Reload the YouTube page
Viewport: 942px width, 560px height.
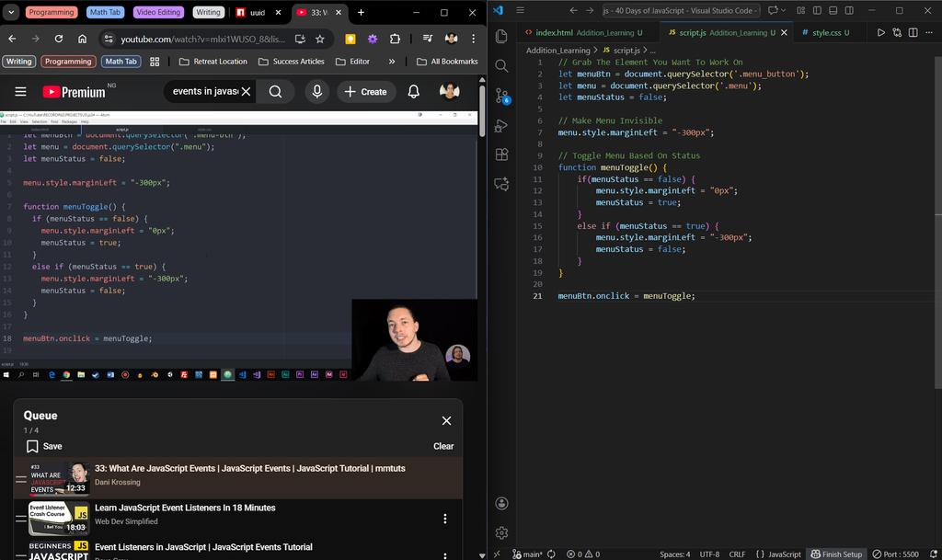click(x=58, y=39)
